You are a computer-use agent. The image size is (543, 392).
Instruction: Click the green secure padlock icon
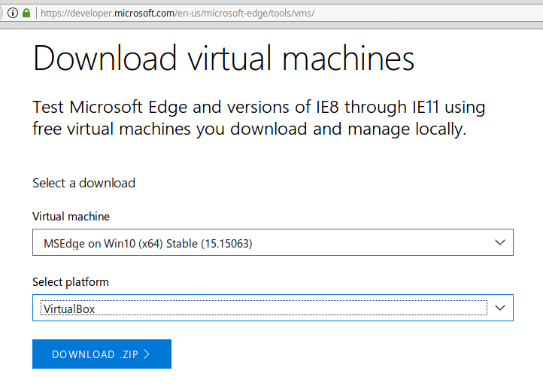(26, 14)
